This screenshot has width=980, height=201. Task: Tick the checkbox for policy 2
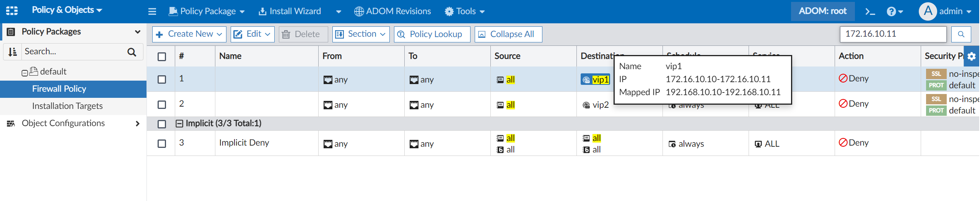tap(162, 105)
